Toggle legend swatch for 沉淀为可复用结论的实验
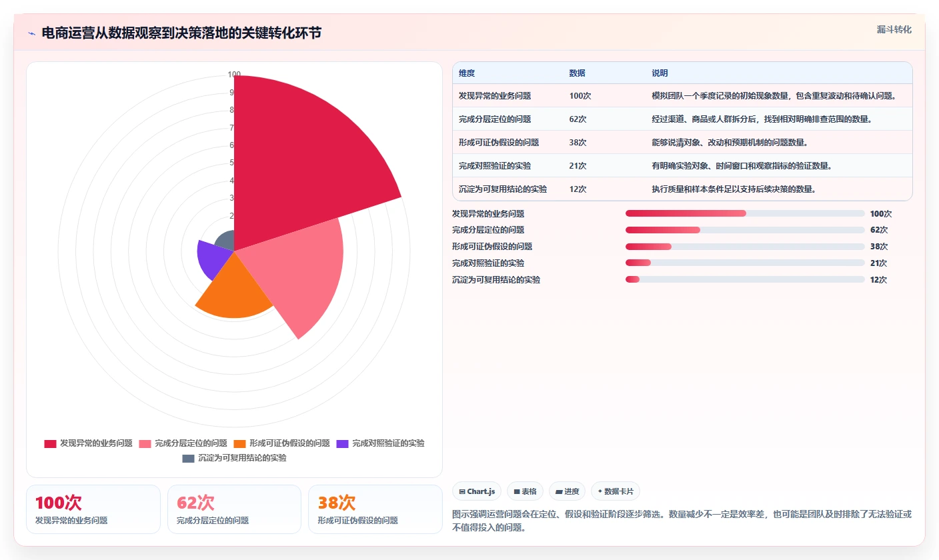Image resolution: width=939 pixels, height=560 pixels. 188,459
